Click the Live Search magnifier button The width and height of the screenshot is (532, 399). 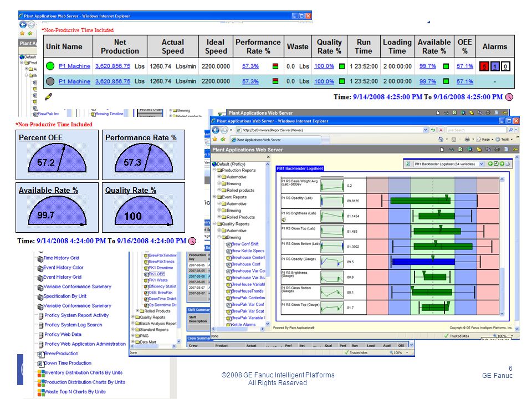[510, 130]
